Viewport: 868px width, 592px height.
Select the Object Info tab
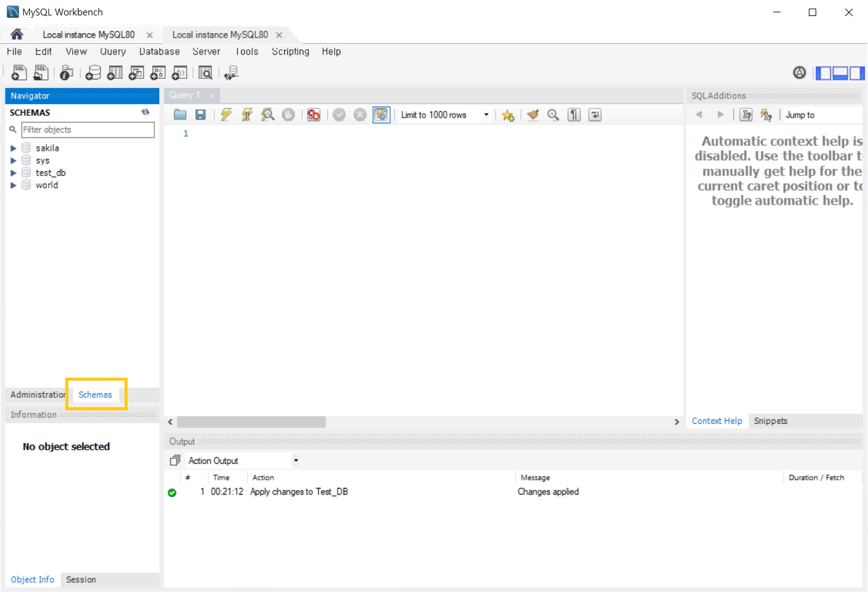[x=33, y=580]
